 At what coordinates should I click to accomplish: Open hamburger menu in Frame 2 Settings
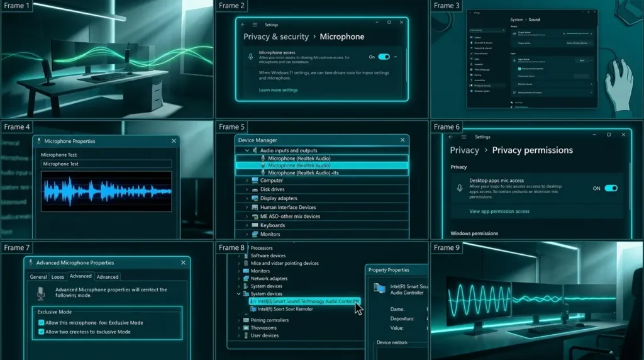pyautogui.click(x=255, y=25)
